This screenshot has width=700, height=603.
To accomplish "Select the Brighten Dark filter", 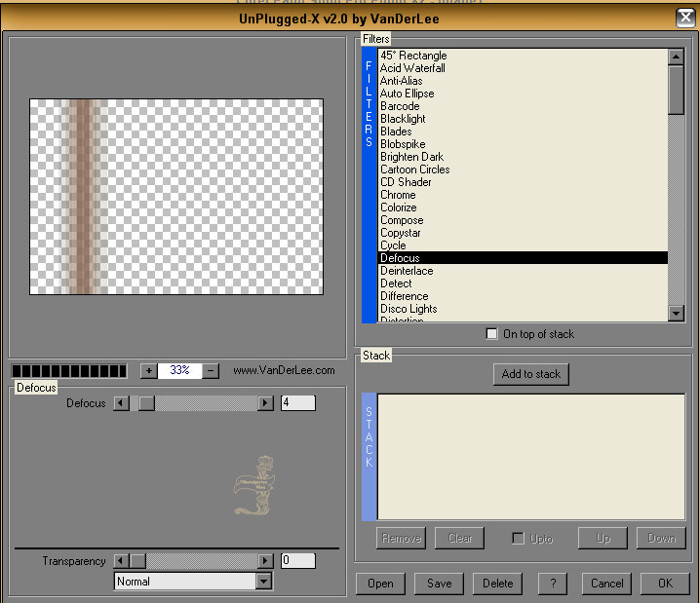I will [523, 157].
